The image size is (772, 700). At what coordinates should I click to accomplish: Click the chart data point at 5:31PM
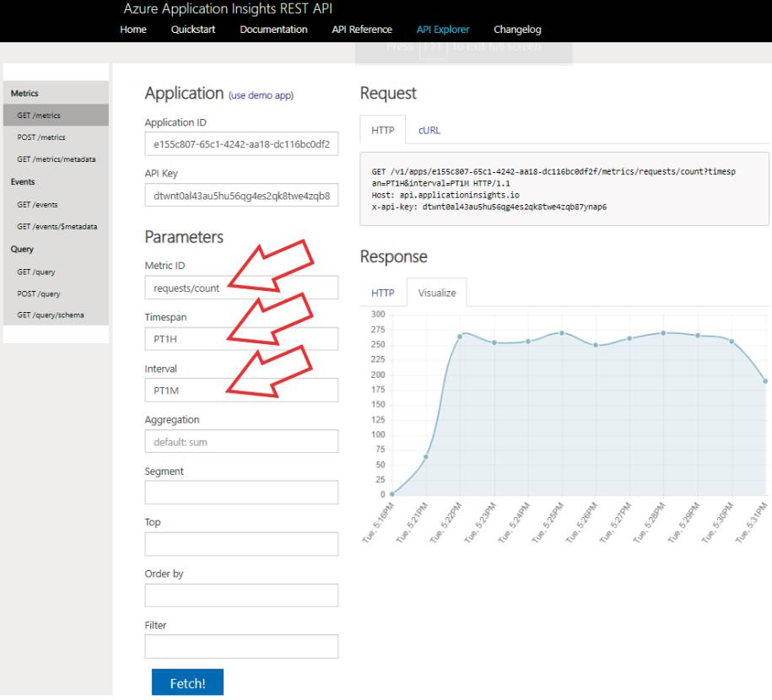click(765, 381)
